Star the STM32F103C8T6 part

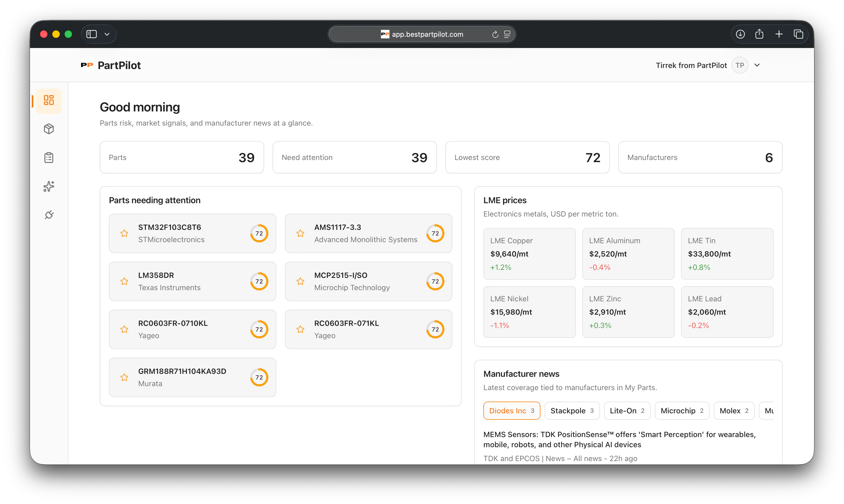[x=124, y=233]
